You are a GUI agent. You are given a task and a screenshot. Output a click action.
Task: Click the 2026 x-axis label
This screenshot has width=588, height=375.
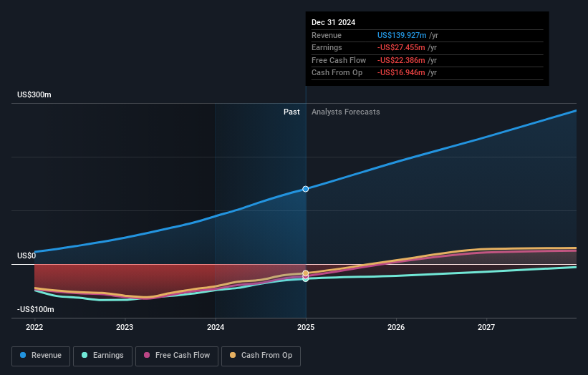[396, 327]
